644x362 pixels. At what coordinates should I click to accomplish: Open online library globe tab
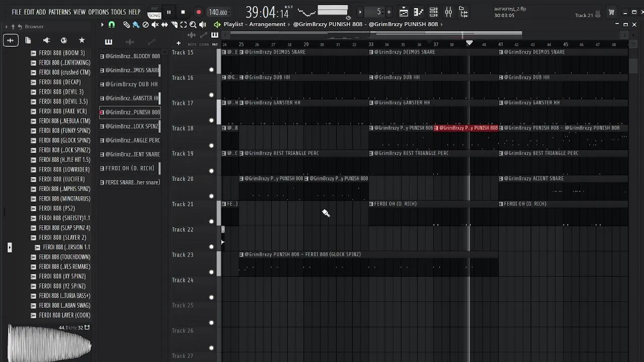(x=64, y=40)
